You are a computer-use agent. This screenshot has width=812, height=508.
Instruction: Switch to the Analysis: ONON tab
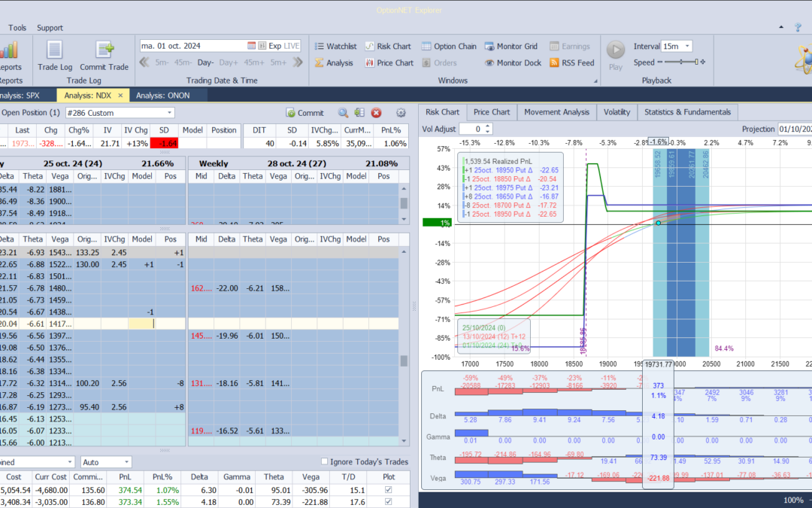click(x=162, y=96)
